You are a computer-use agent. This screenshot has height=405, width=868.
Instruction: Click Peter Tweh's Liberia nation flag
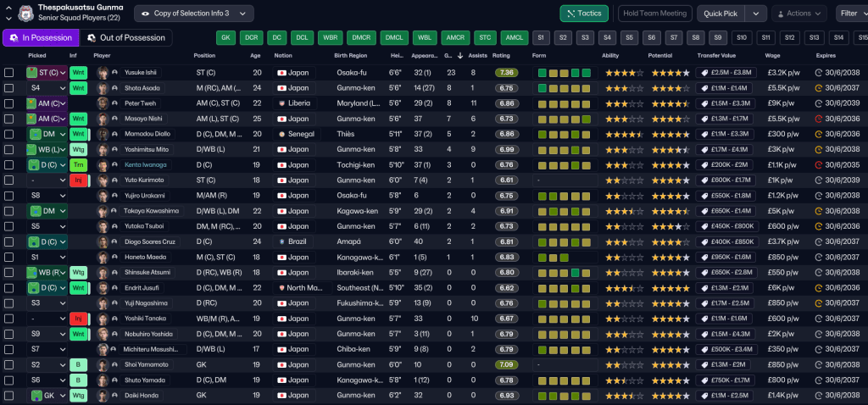point(281,103)
